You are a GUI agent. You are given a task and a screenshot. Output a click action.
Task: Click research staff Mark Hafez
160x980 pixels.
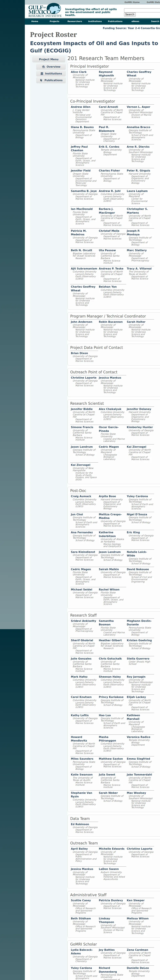(x=79, y=677)
